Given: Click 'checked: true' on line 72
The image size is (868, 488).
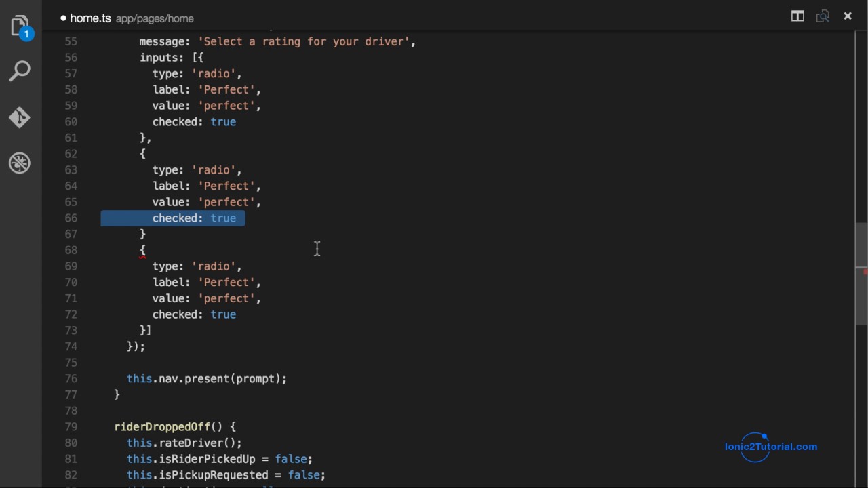Looking at the screenshot, I should [194, 314].
